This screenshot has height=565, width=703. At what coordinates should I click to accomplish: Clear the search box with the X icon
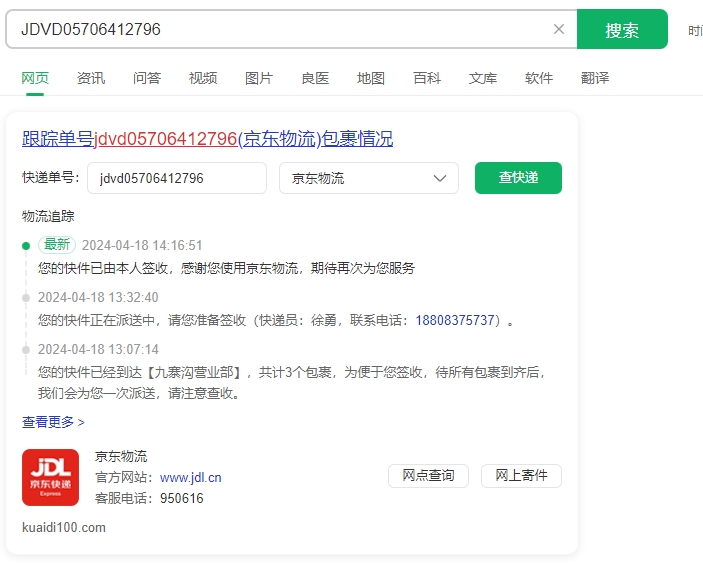coord(559,29)
